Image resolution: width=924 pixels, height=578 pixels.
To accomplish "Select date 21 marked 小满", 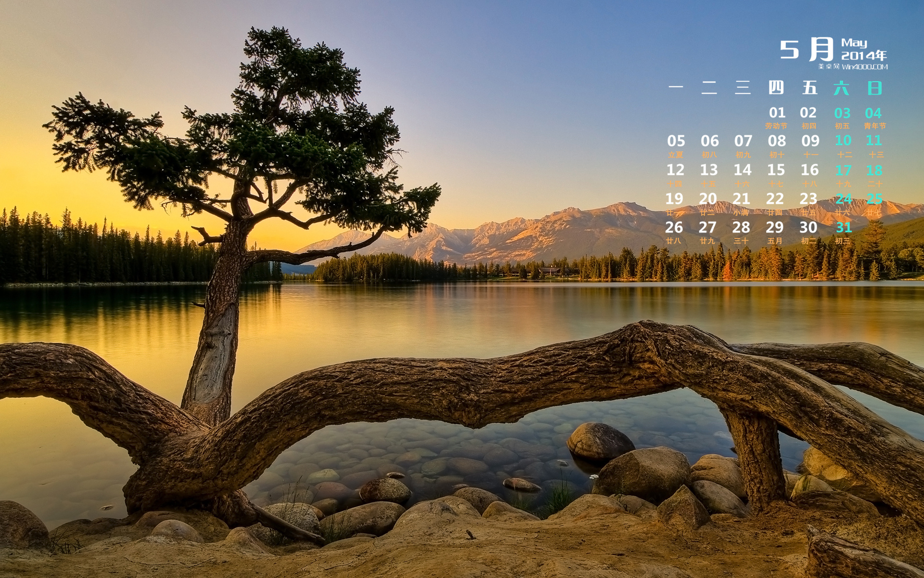I will (741, 204).
